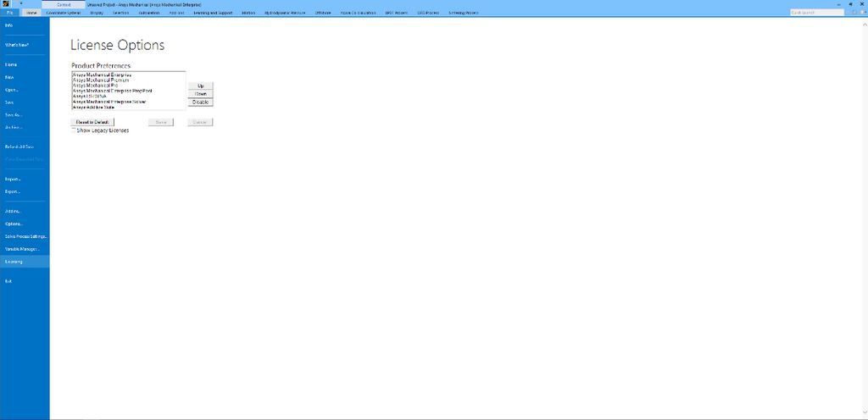Select Ansys Mechanical Enterprise Solver
The width and height of the screenshot is (868, 420).
(109, 102)
